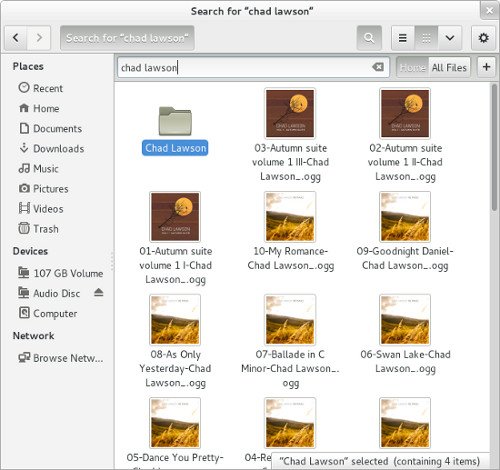Search in All Files

click(449, 68)
